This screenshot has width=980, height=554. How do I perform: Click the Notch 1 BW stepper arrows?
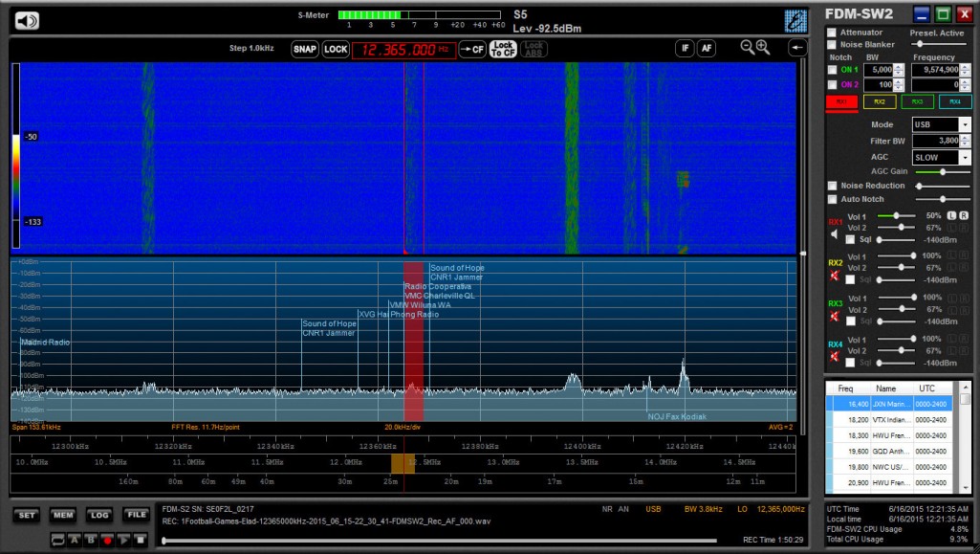click(x=899, y=70)
